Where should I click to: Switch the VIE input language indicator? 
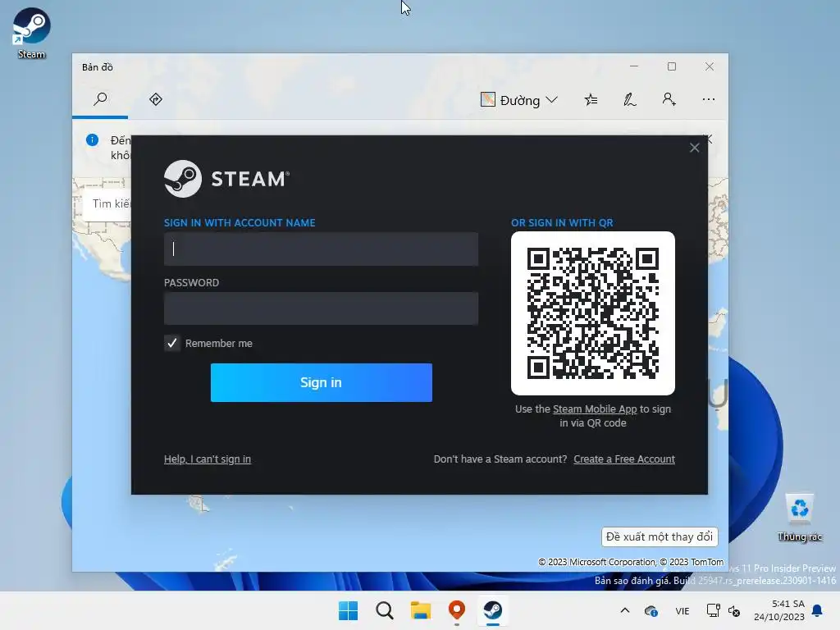point(682,611)
